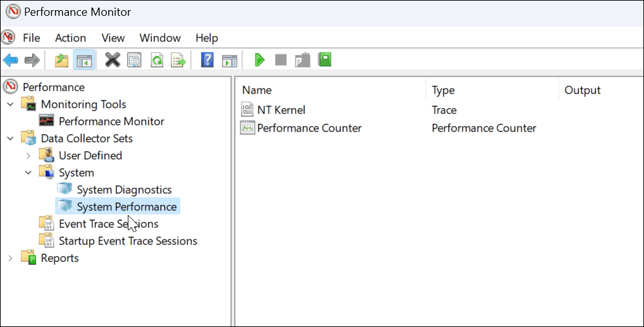The height and width of the screenshot is (327, 644).
Task: Select the NT Kernel trace entry
Action: click(281, 110)
